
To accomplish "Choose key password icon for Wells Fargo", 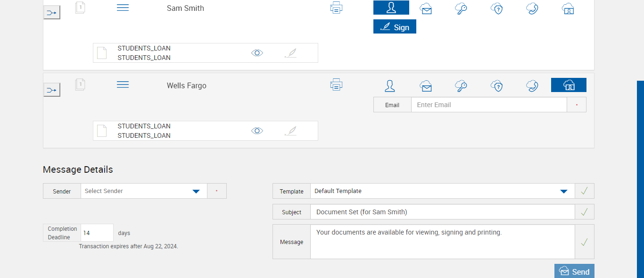I will [x=461, y=85].
